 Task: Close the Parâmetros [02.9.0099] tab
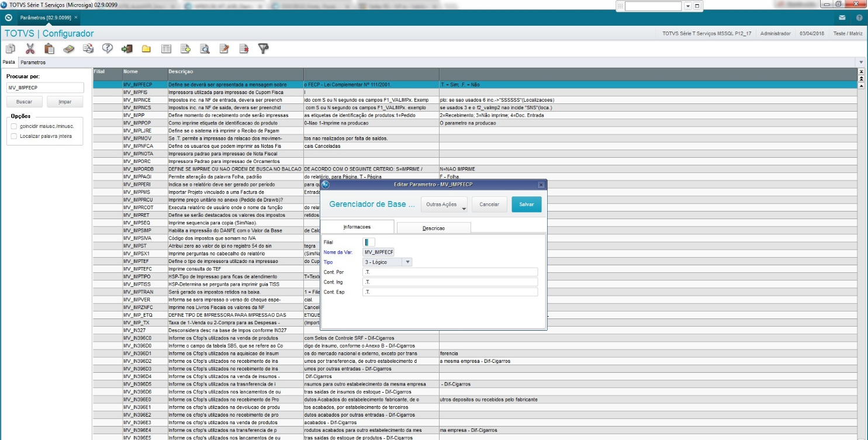point(76,18)
